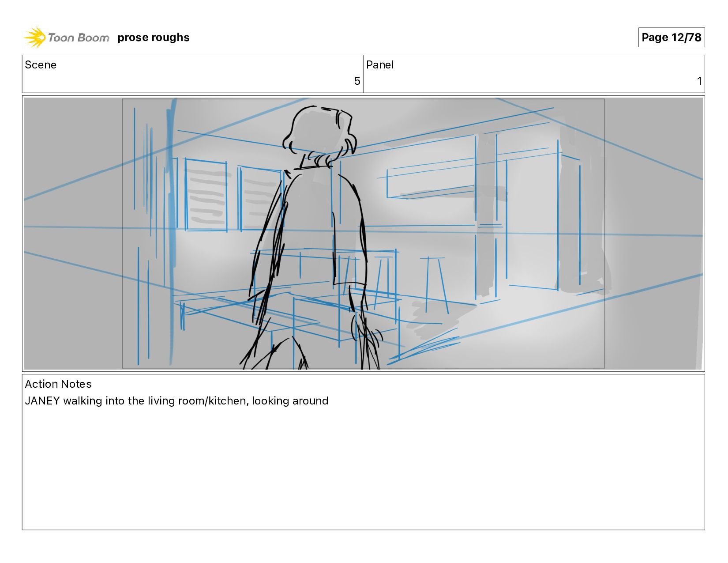Click the "Action Notes" heading
The image size is (728, 563).
click(58, 384)
